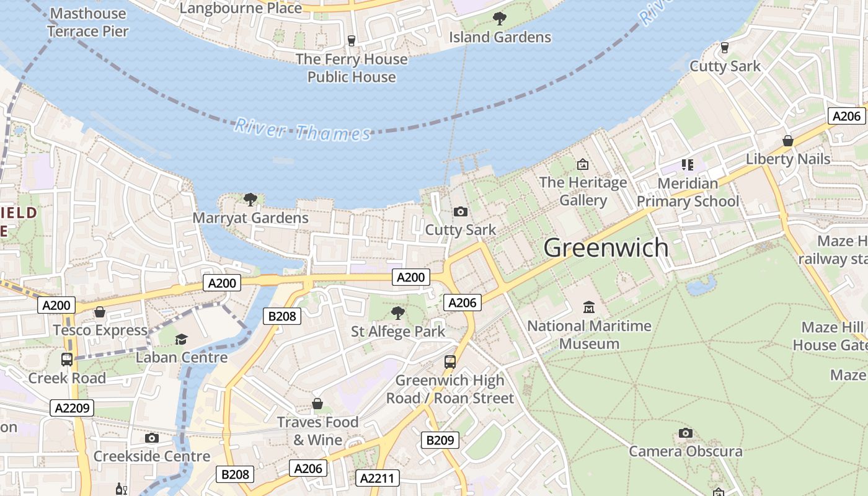Click the Creek Road bus stop icon

point(67,360)
